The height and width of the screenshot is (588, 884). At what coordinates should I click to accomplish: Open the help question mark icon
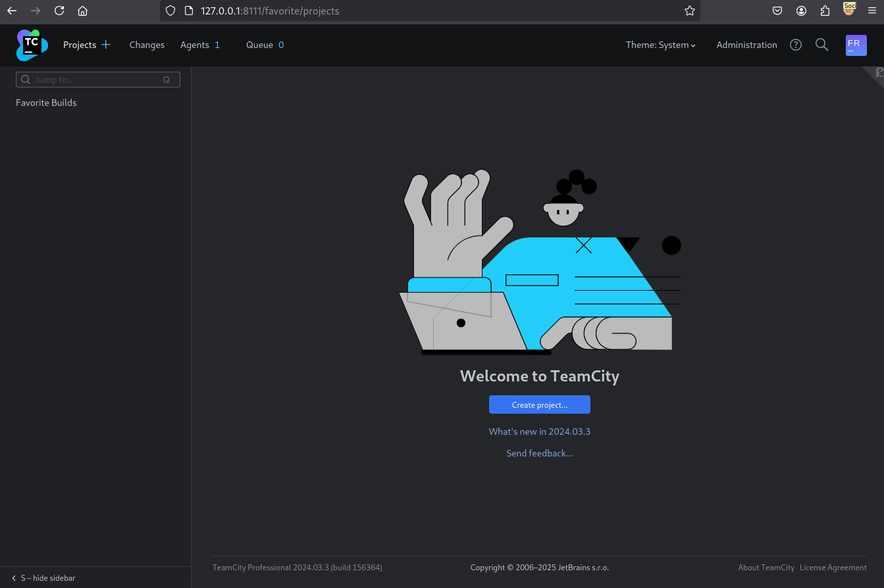796,45
